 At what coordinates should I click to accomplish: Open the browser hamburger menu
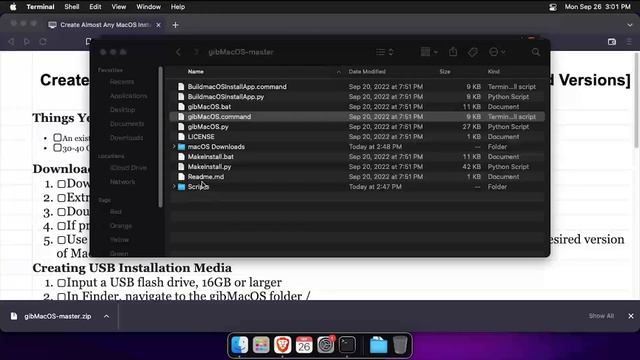629,42
